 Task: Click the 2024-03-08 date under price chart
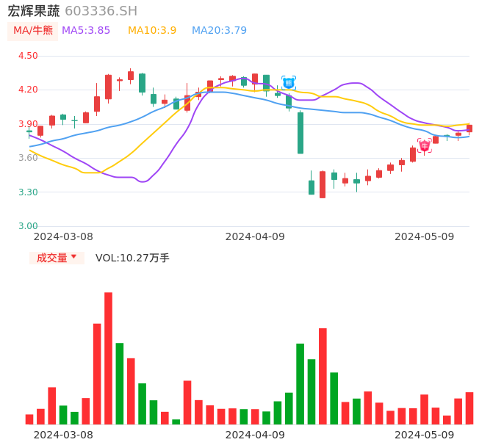(63, 236)
